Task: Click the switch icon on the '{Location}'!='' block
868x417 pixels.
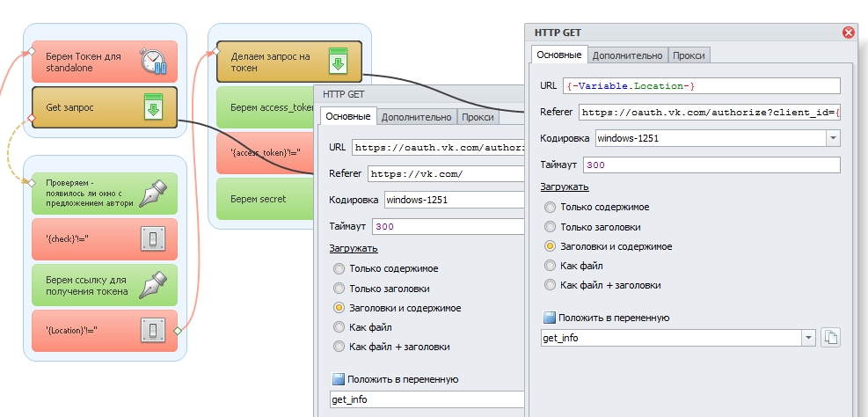Action: click(x=153, y=331)
